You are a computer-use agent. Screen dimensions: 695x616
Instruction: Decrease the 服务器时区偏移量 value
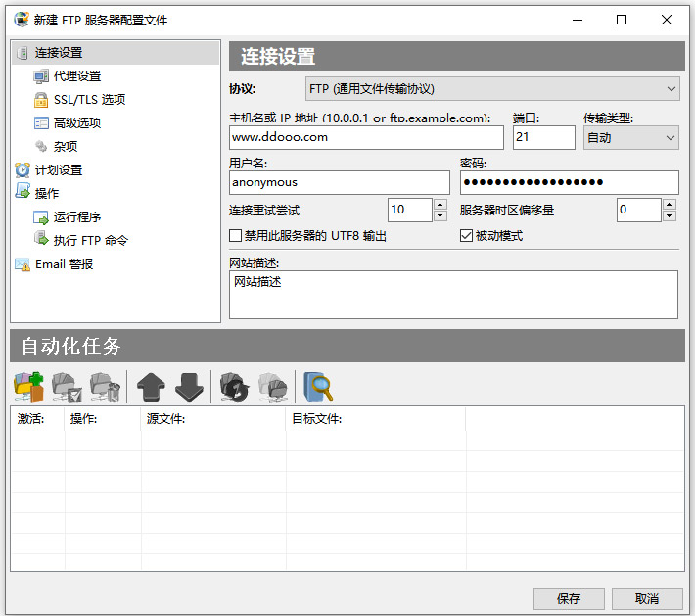670,216
